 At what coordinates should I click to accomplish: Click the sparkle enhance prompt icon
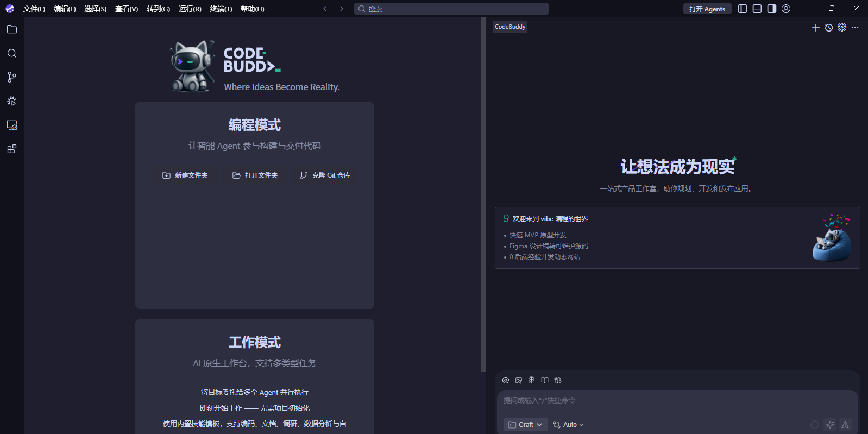point(830,425)
